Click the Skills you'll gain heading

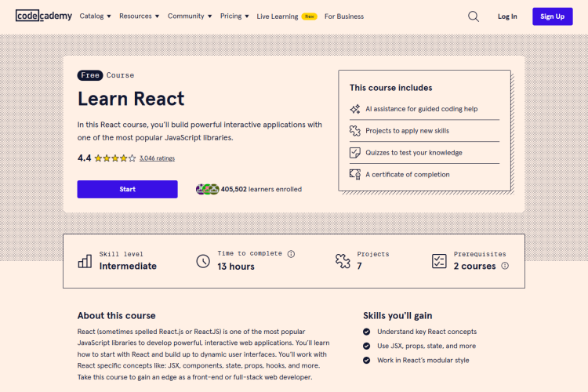397,316
